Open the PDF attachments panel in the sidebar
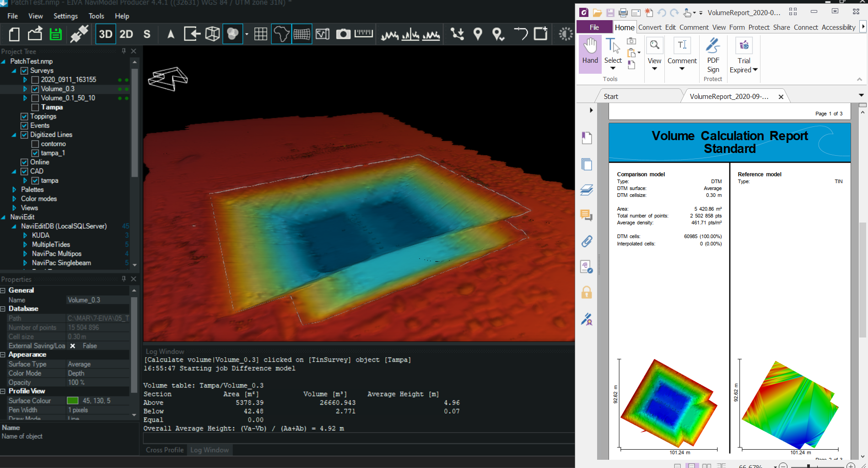The image size is (868, 468). [587, 241]
